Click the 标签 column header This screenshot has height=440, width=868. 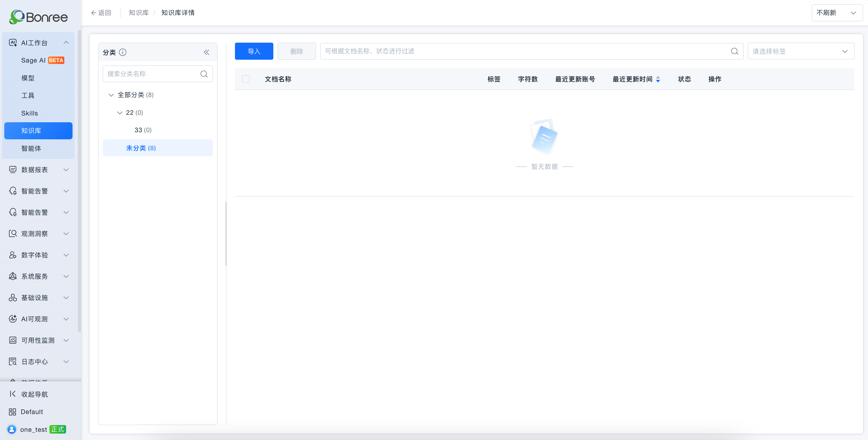coord(494,79)
